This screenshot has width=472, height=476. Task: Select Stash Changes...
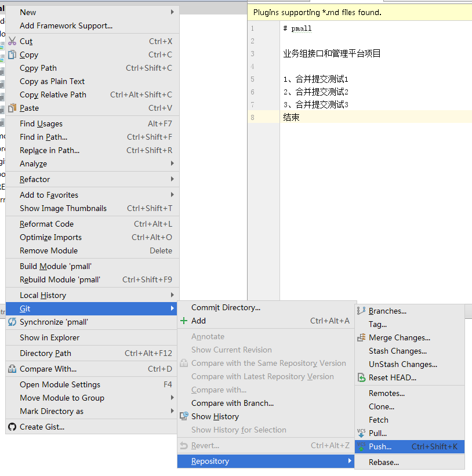(x=410, y=351)
